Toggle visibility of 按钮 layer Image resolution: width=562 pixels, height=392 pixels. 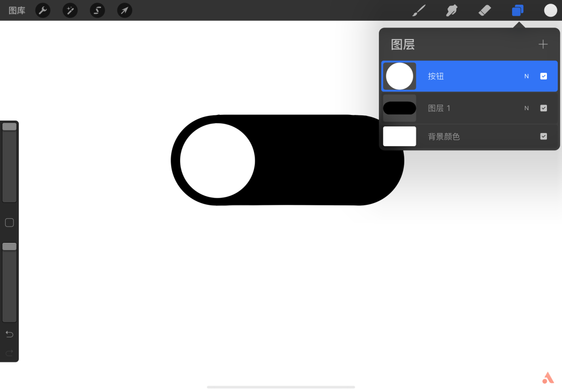click(543, 76)
